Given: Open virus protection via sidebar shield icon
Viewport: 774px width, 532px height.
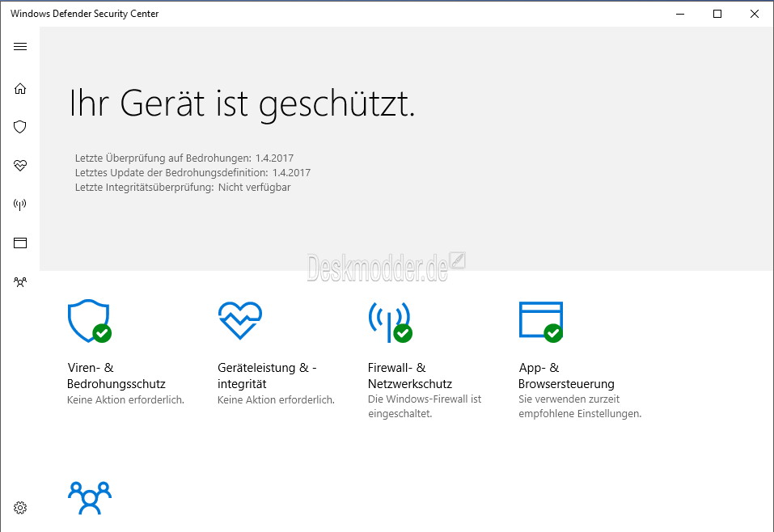Looking at the screenshot, I should [x=19, y=127].
